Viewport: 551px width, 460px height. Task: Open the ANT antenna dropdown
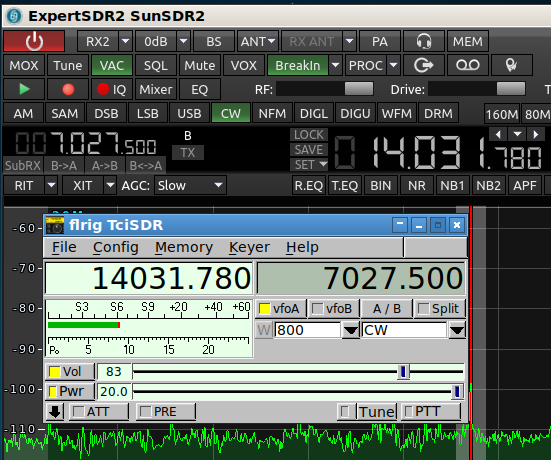(258, 41)
